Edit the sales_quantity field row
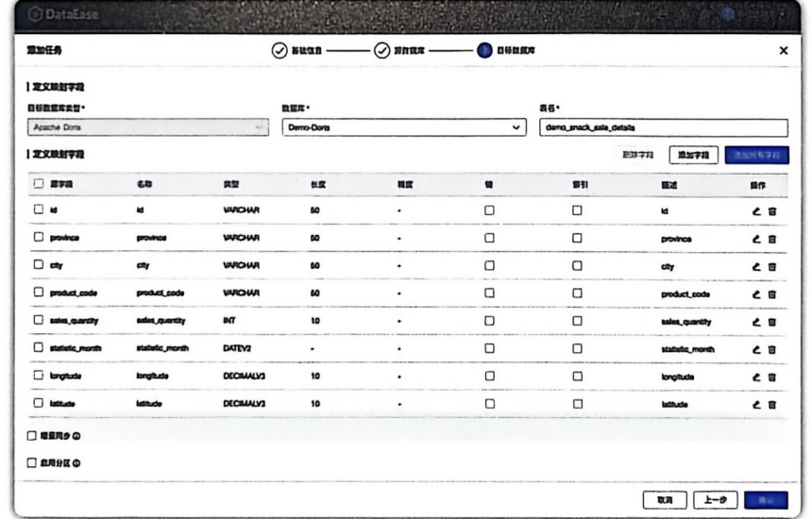 pos(756,322)
